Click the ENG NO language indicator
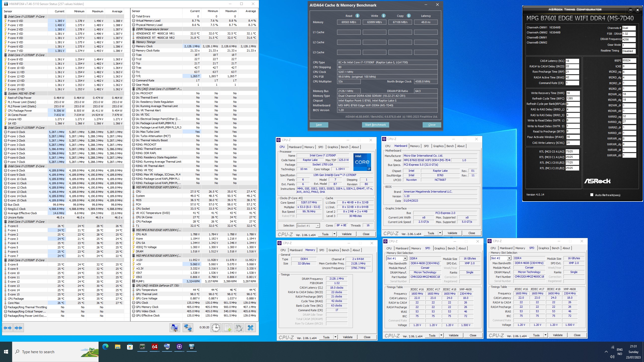This screenshot has height=362, width=644. [x=620, y=352]
